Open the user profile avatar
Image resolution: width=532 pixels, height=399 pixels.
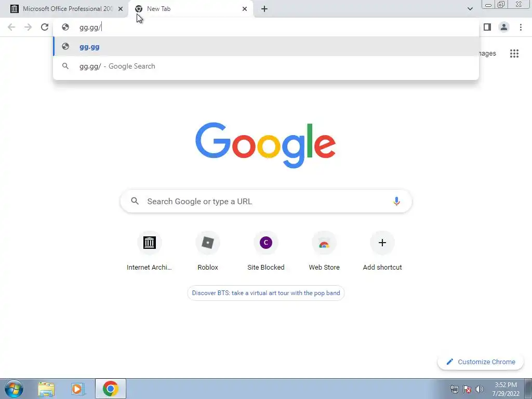pos(504,27)
